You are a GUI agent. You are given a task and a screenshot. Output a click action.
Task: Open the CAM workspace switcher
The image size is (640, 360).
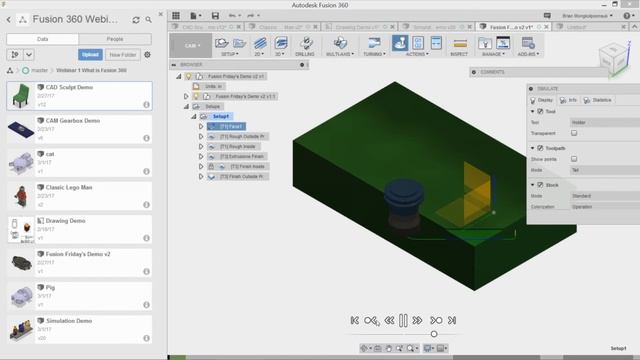(x=191, y=45)
